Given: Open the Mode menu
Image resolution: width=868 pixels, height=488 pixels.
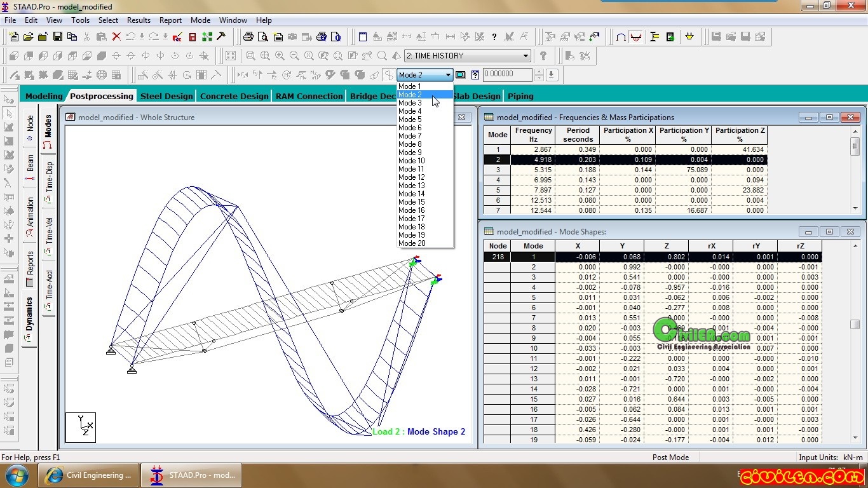Looking at the screenshot, I should tap(200, 20).
